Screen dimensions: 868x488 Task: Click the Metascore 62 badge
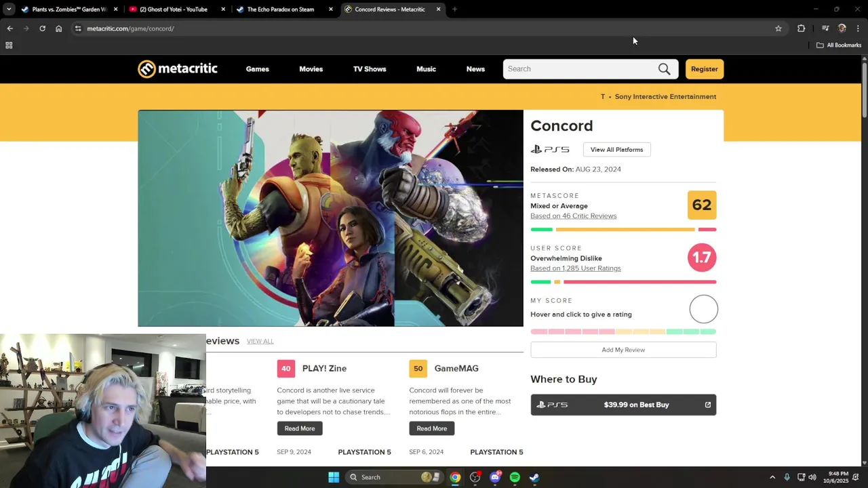click(702, 205)
